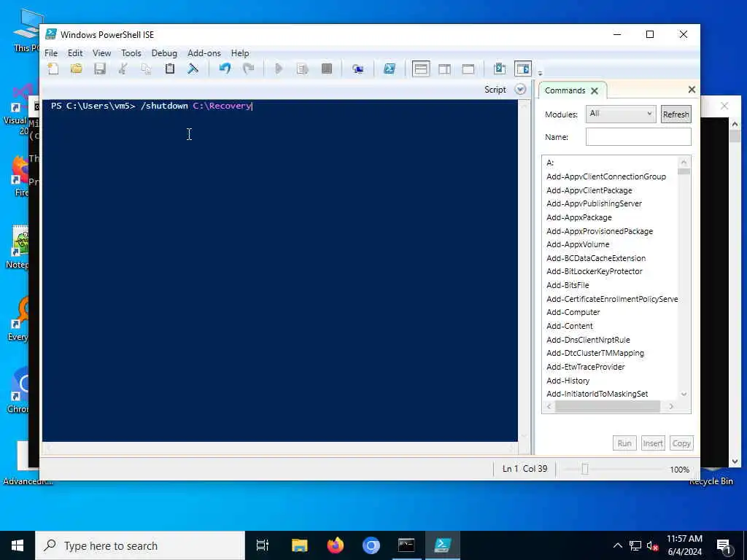The height and width of the screenshot is (560, 747).
Task: Select Add-AppxPackage in the command list
Action: pos(578,217)
